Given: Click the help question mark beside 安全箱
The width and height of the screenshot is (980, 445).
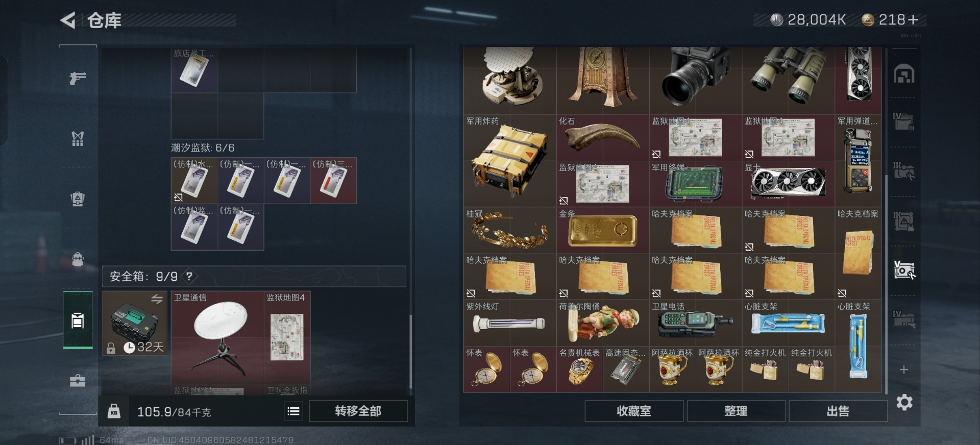Looking at the screenshot, I should click(189, 276).
